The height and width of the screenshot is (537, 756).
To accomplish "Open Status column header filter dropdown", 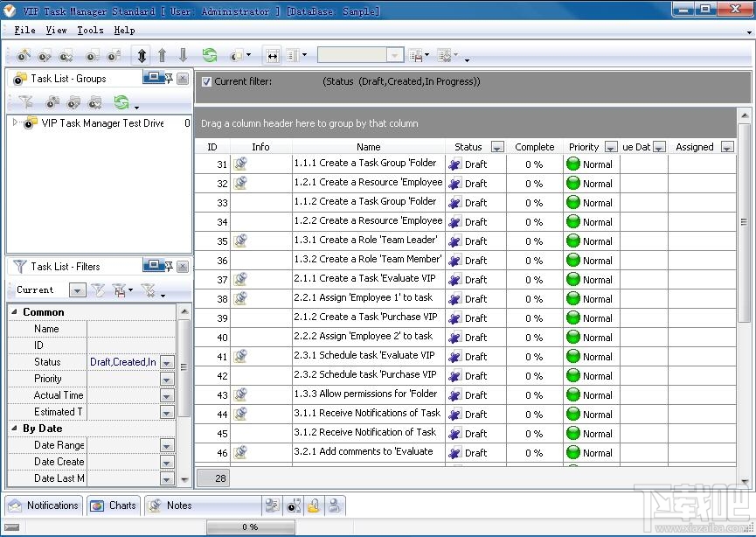I will click(x=497, y=147).
